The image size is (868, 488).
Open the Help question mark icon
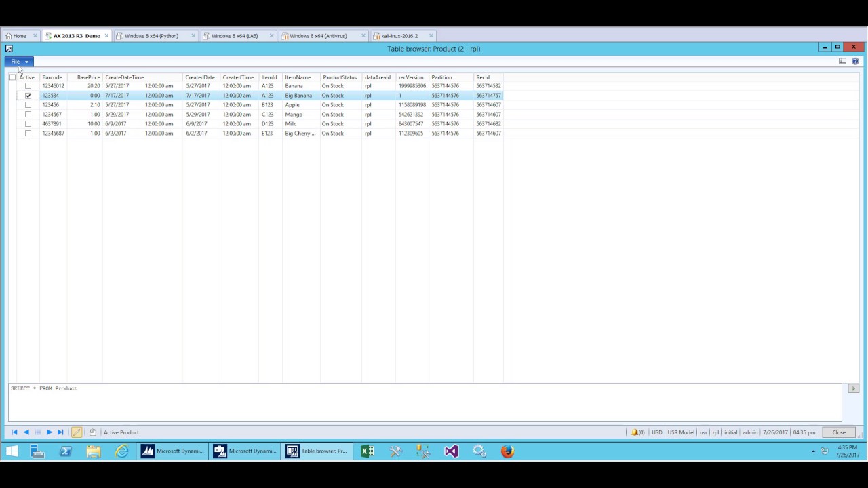(x=855, y=61)
